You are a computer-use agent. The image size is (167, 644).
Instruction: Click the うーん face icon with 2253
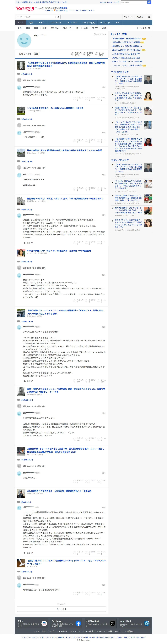tap(97, 54)
